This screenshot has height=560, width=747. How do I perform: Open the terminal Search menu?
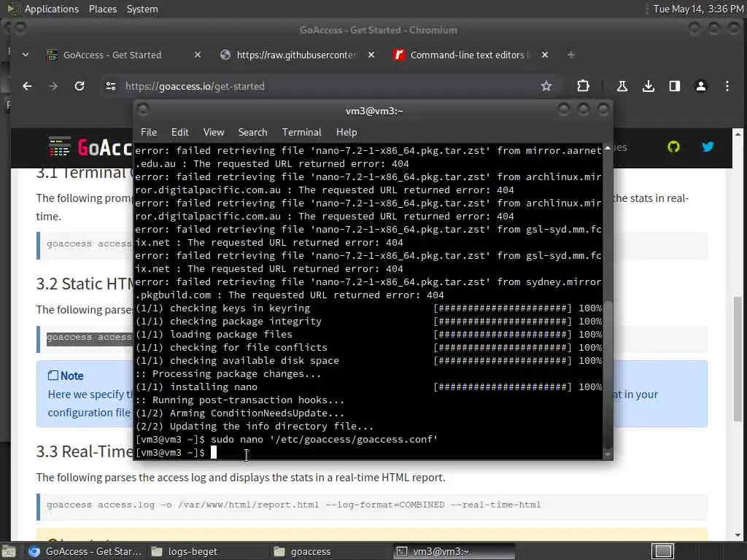tap(252, 133)
